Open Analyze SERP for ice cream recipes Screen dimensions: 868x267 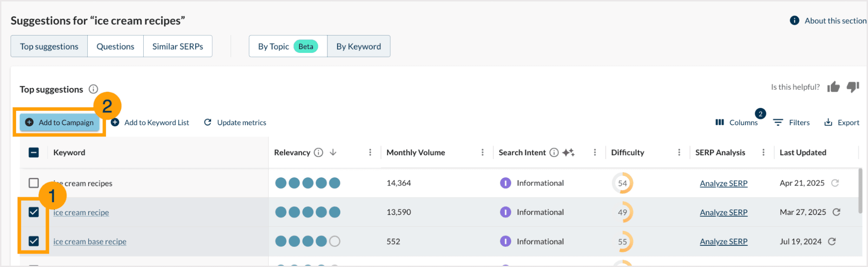pyautogui.click(x=723, y=183)
